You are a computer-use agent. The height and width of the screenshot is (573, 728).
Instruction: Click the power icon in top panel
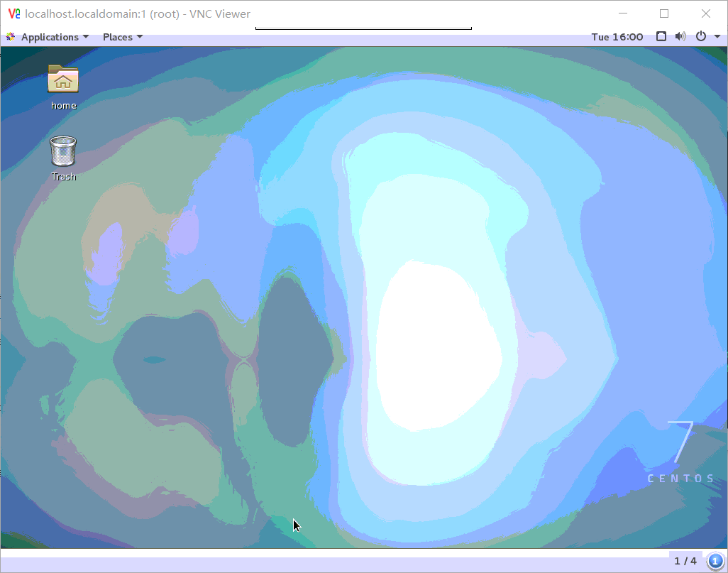point(701,36)
